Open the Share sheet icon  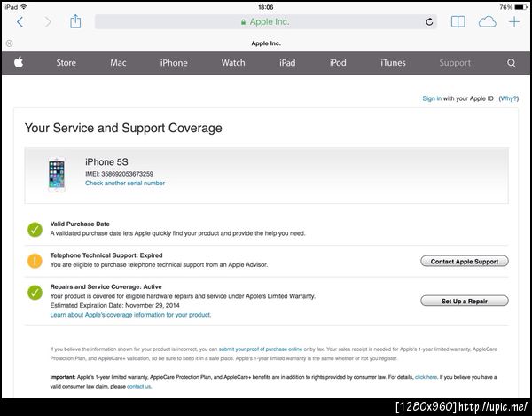[75, 21]
